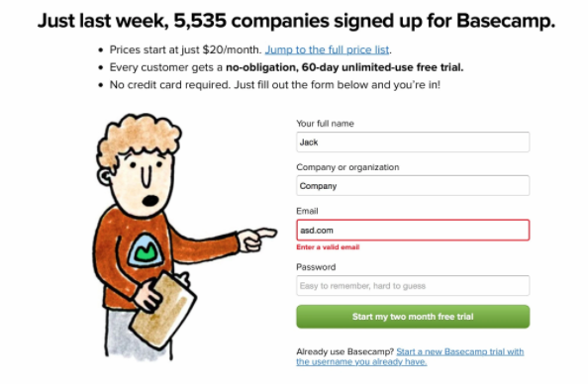This screenshot has width=588, height=384.
Task: Click the 'Company or organization' label
Action: [347, 167]
